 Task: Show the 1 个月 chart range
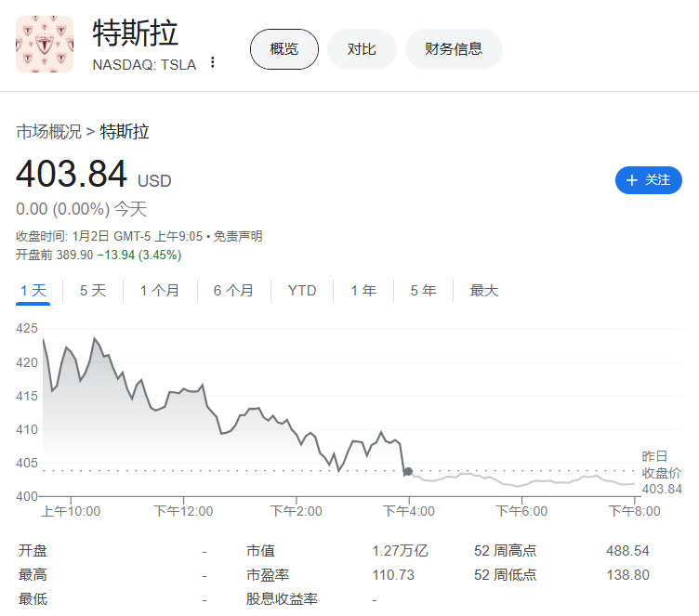pos(160,291)
